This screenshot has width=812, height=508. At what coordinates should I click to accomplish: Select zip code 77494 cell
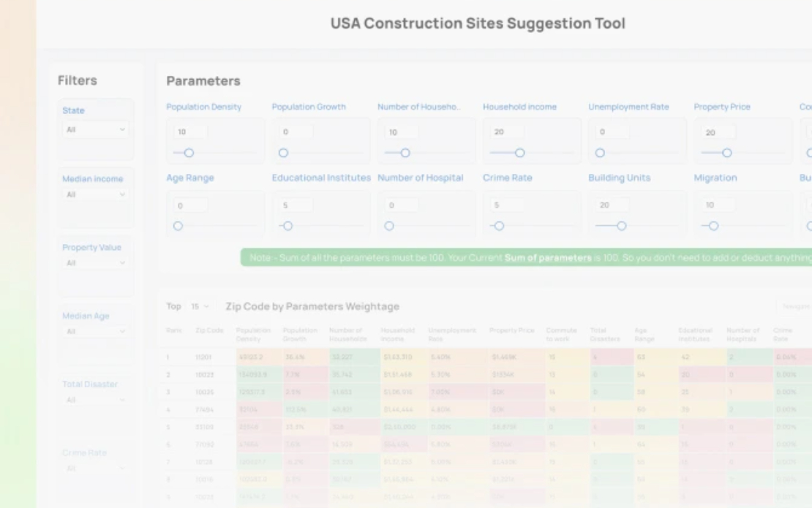click(204, 409)
